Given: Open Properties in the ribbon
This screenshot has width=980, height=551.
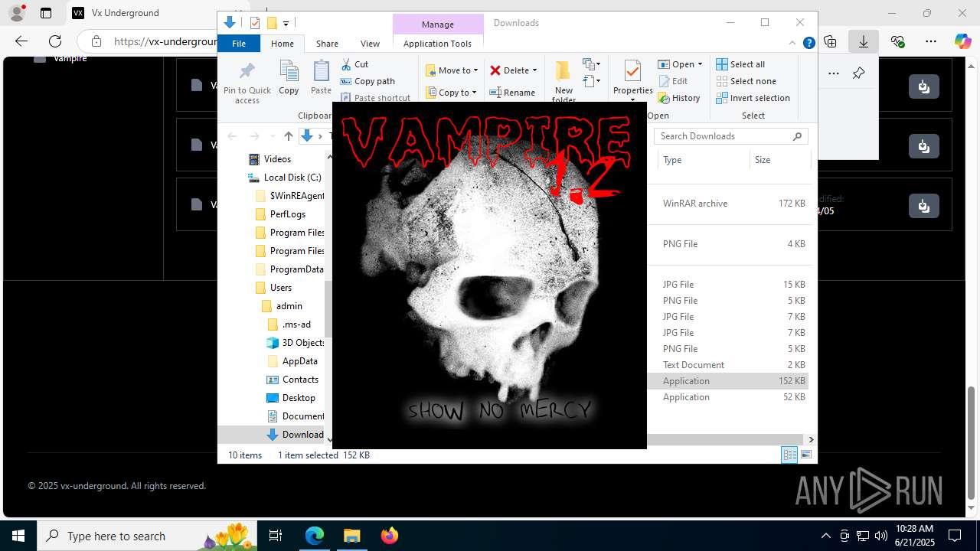Looking at the screenshot, I should coord(632,80).
